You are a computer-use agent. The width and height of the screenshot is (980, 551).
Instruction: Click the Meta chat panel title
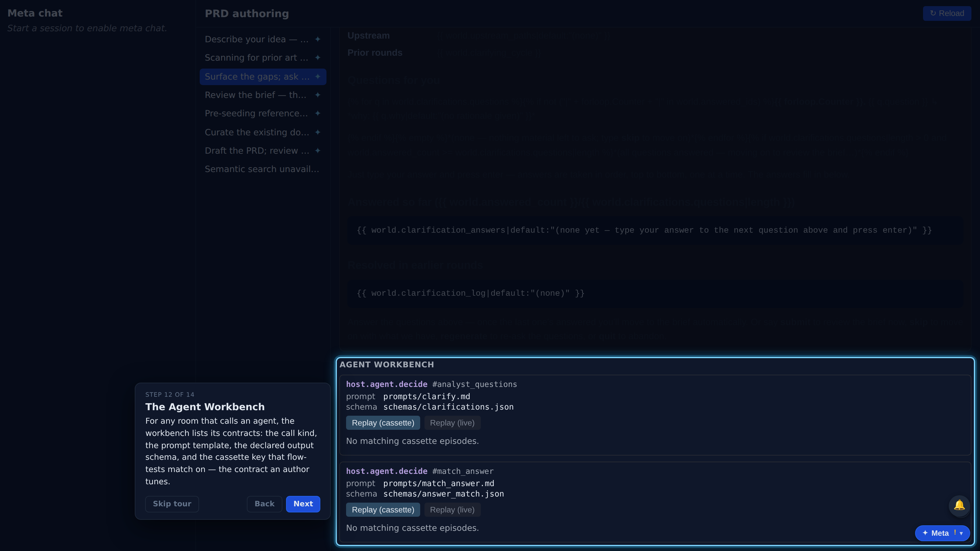[x=35, y=13]
